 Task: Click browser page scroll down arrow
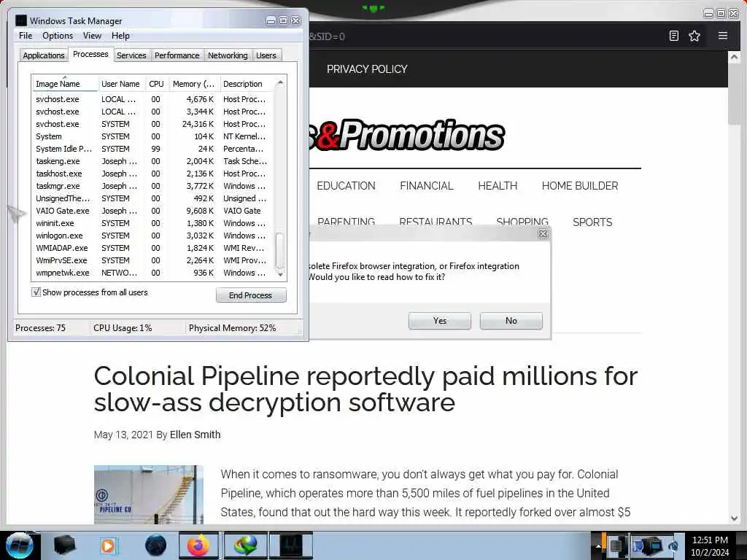coord(734,518)
